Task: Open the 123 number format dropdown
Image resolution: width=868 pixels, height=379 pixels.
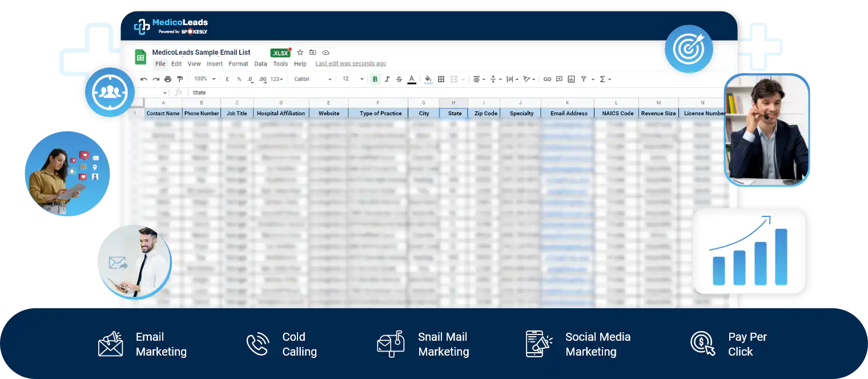Action: tap(277, 79)
